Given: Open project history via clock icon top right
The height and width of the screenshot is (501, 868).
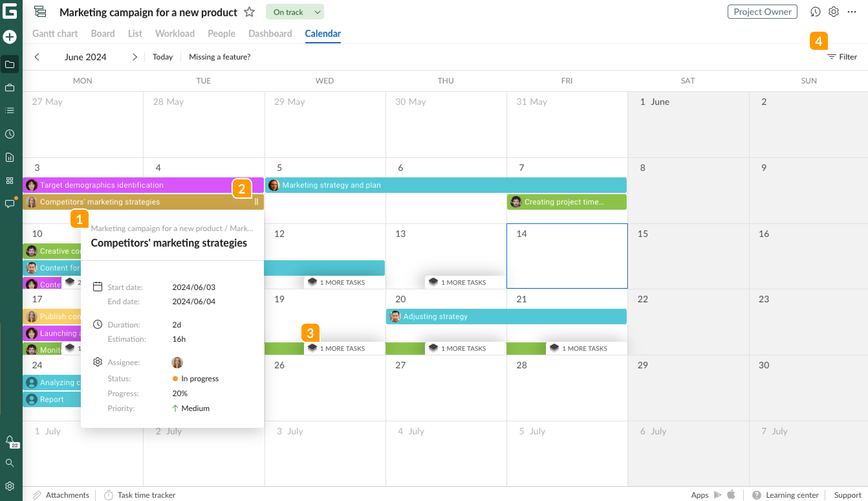Looking at the screenshot, I should pyautogui.click(x=815, y=11).
